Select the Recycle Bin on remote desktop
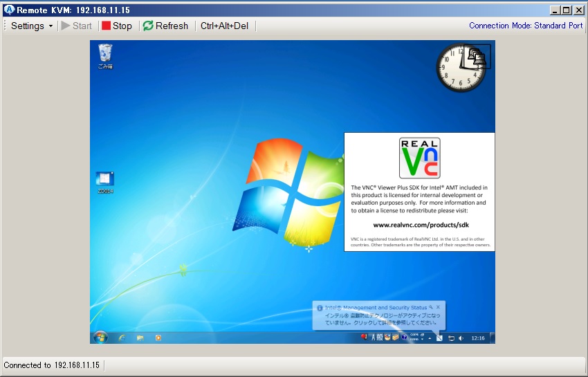This screenshot has width=588, height=377. (105, 56)
